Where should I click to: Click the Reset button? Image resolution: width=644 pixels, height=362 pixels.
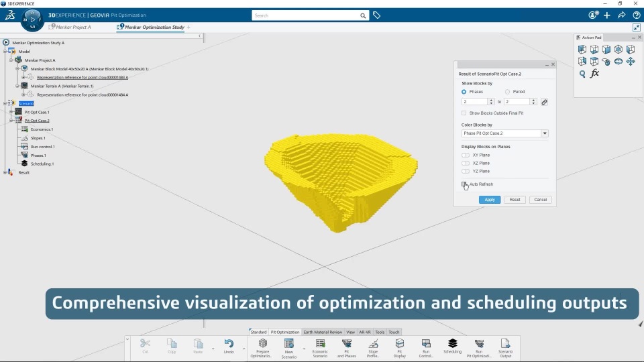pos(515,200)
